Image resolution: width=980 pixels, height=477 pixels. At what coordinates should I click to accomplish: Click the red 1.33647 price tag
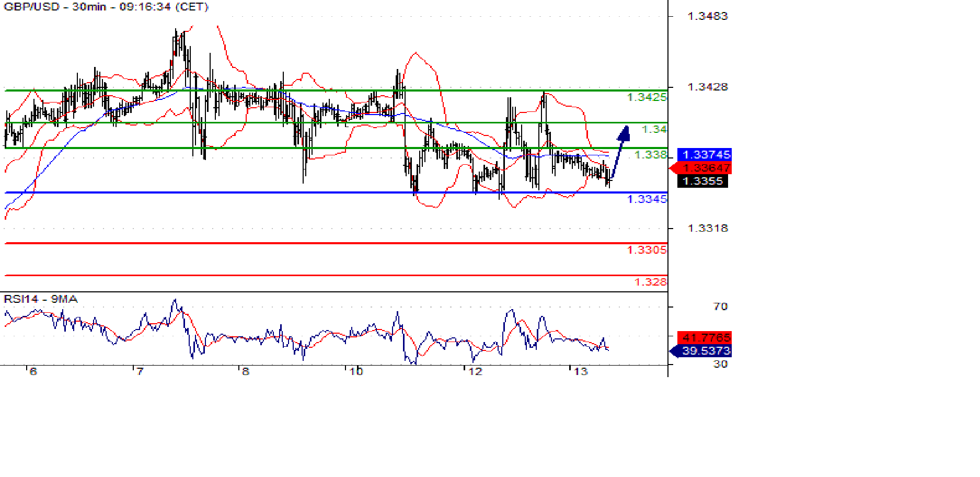700,168
